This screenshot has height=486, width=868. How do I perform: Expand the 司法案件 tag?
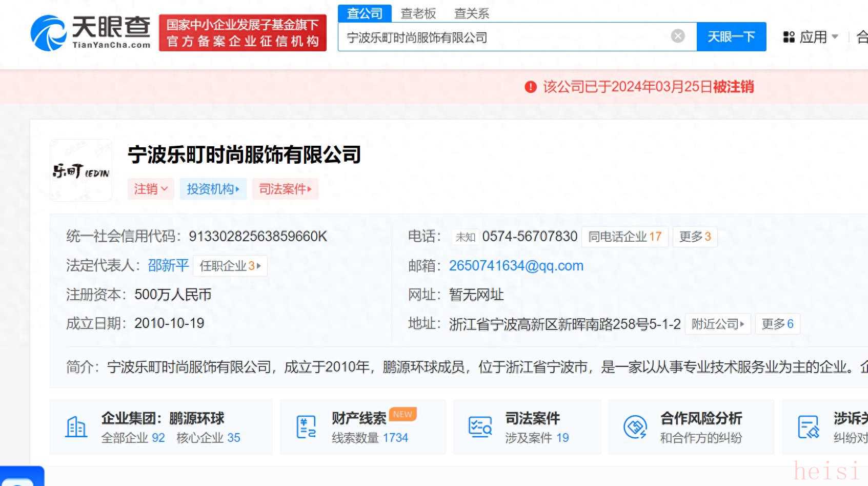tap(285, 189)
